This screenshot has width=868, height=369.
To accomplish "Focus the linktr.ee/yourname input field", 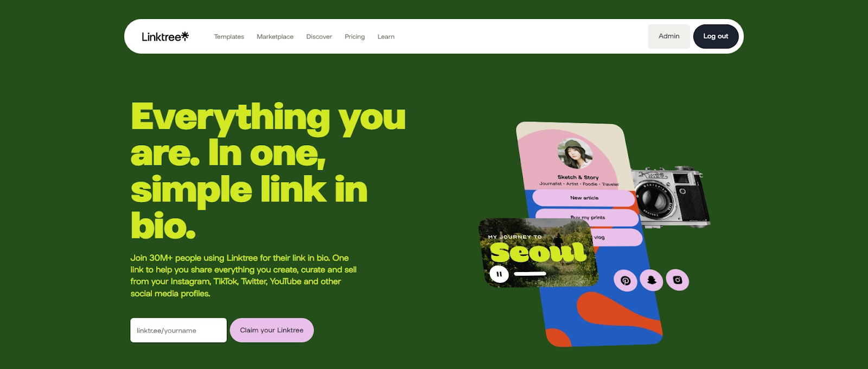I will click(178, 330).
